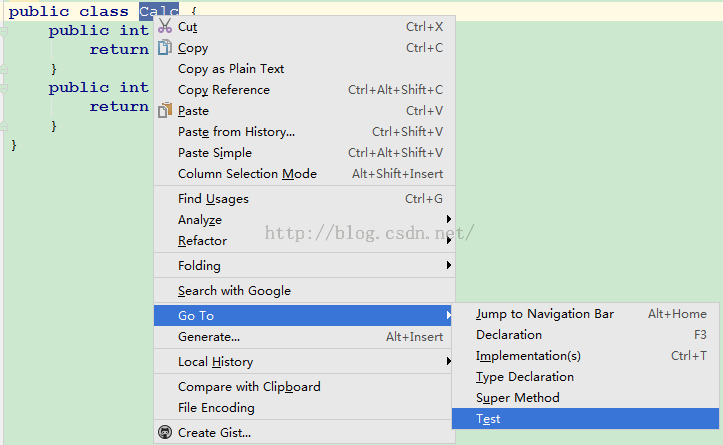Image resolution: width=723 pixels, height=445 pixels.
Task: Expand the Local History submenu arrow
Action: tap(448, 362)
